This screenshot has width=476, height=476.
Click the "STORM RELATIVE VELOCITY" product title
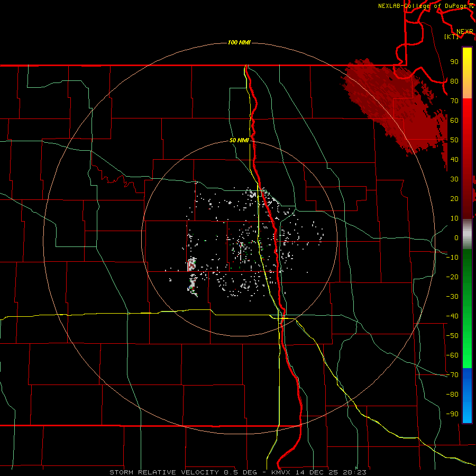point(164,472)
